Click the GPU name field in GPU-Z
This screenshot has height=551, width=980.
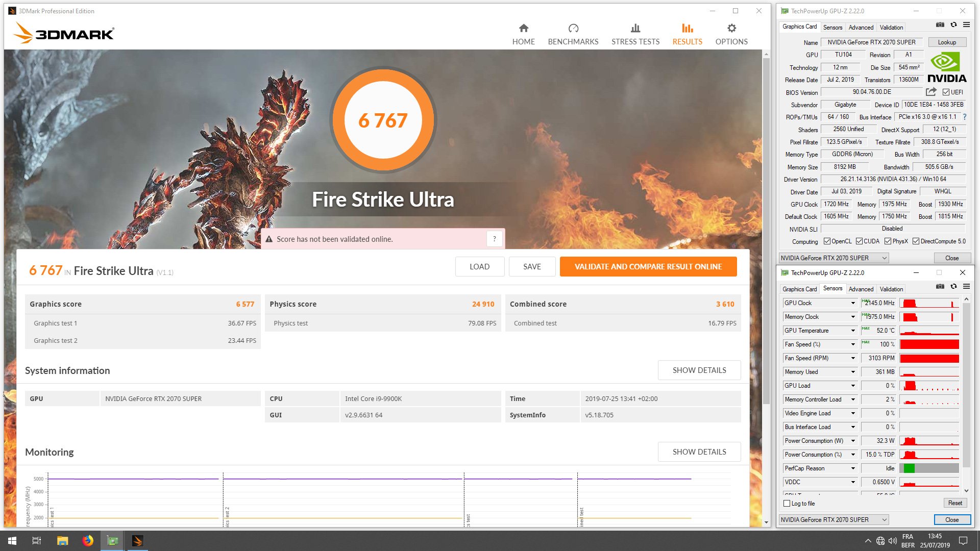[871, 42]
